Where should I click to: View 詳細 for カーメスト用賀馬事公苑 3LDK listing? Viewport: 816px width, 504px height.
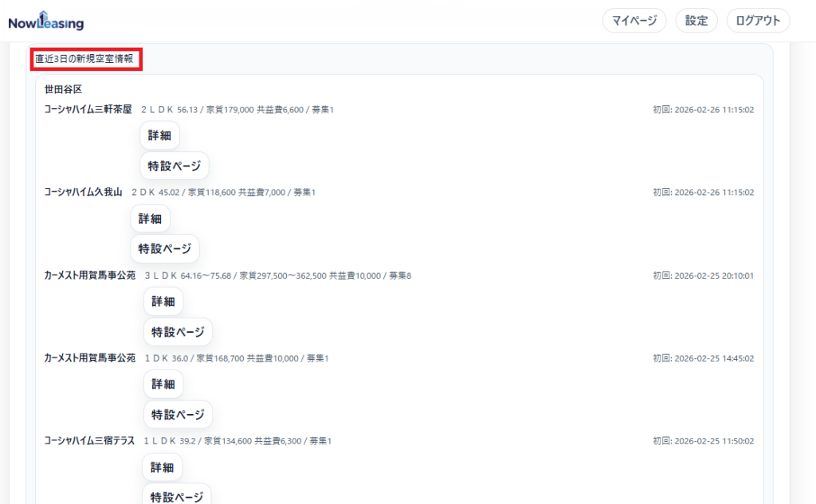[x=163, y=301]
